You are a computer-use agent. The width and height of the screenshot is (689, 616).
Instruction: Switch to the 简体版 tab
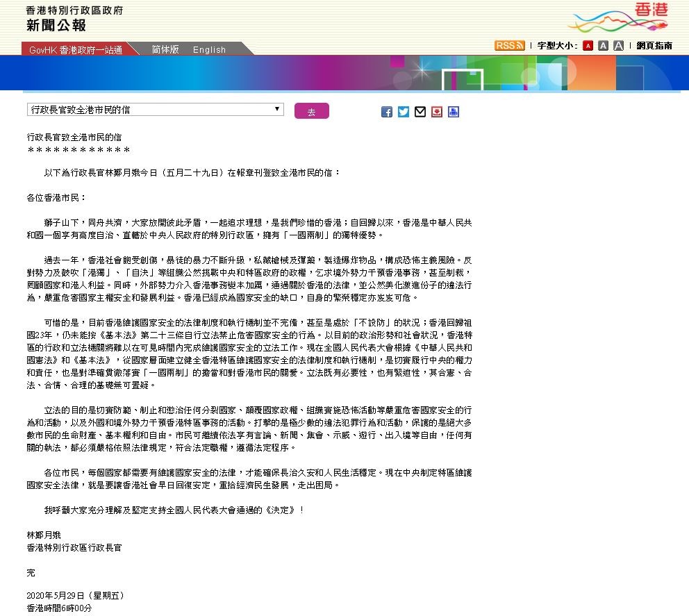(x=165, y=49)
